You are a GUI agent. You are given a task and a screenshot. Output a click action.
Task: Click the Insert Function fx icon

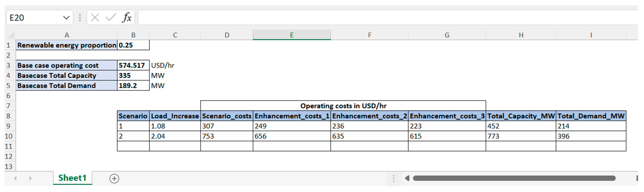127,18
